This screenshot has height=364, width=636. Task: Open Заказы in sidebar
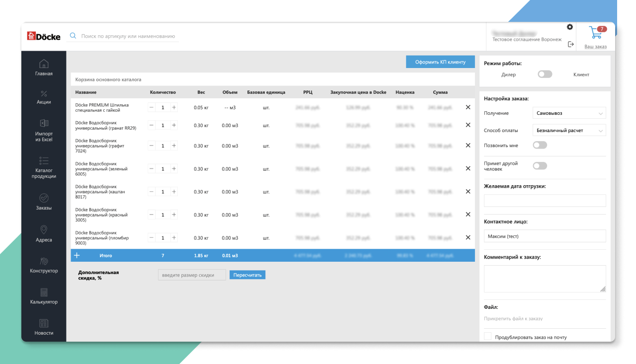pos(44,202)
